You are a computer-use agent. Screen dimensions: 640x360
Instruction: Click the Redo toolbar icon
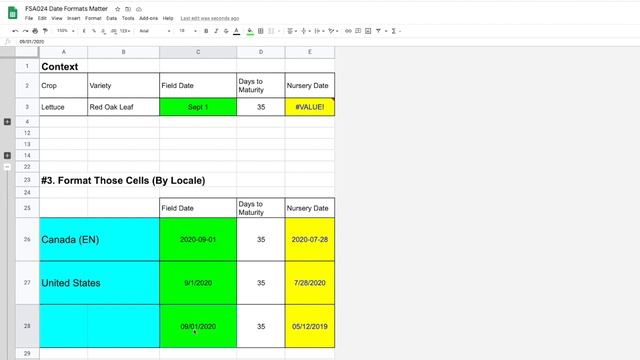25,31
